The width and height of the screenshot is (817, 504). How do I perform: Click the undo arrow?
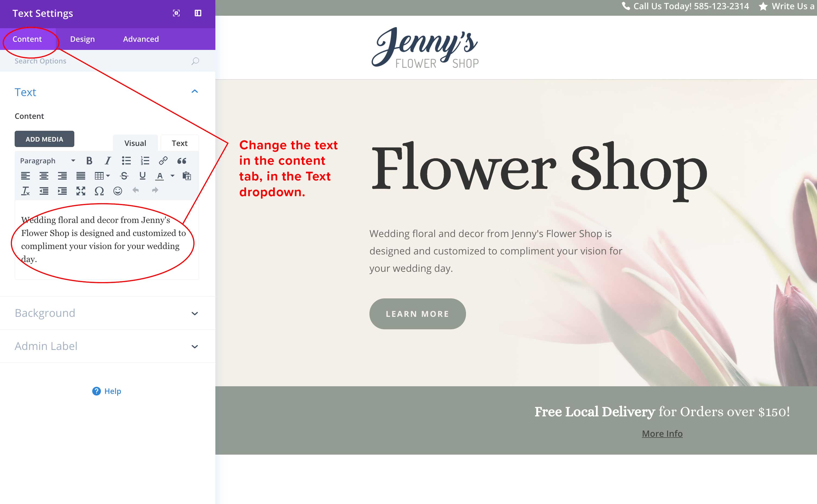coord(136,190)
